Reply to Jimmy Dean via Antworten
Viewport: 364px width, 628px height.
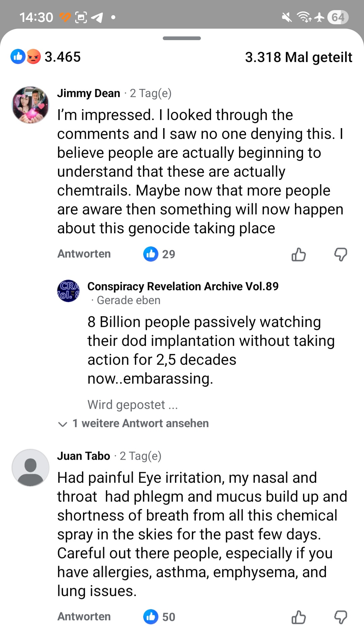tap(84, 254)
